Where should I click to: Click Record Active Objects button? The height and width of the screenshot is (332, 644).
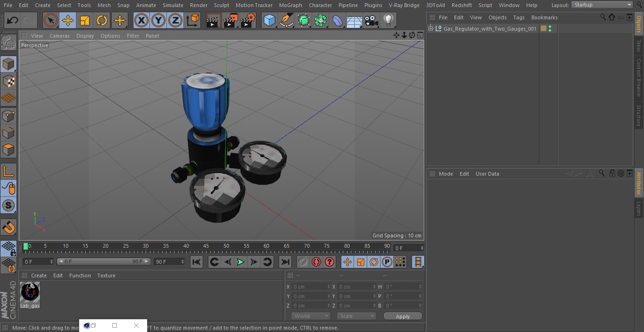pyautogui.click(x=303, y=262)
